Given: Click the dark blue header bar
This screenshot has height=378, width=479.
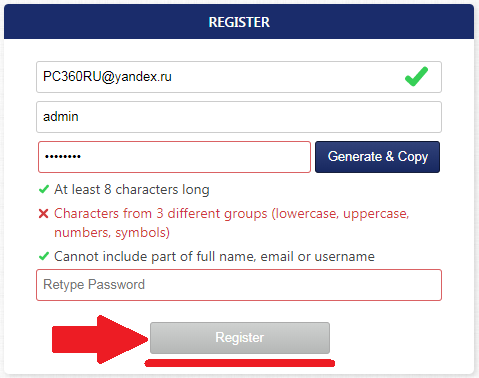Looking at the screenshot, I should [x=239, y=22].
